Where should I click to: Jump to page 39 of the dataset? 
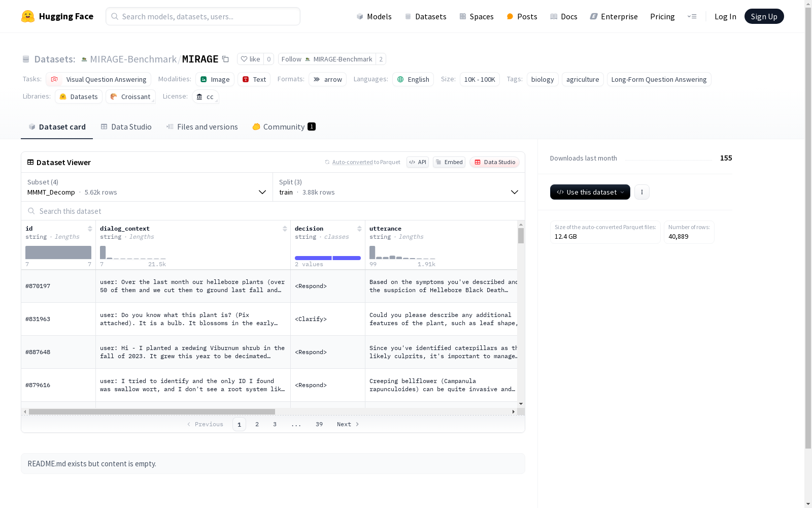pos(319,424)
